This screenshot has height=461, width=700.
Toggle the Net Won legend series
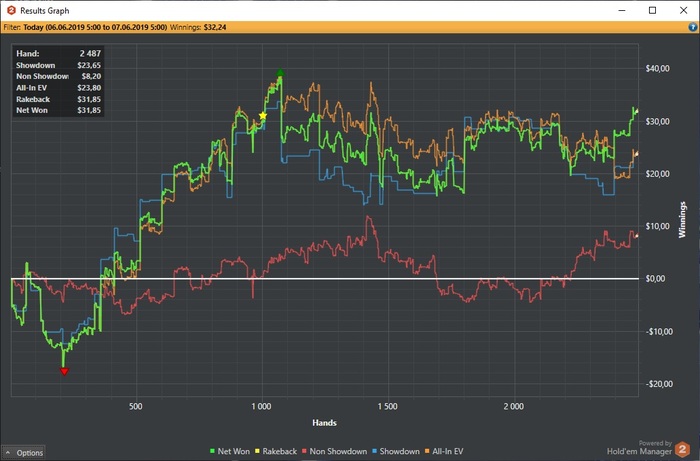[230, 451]
